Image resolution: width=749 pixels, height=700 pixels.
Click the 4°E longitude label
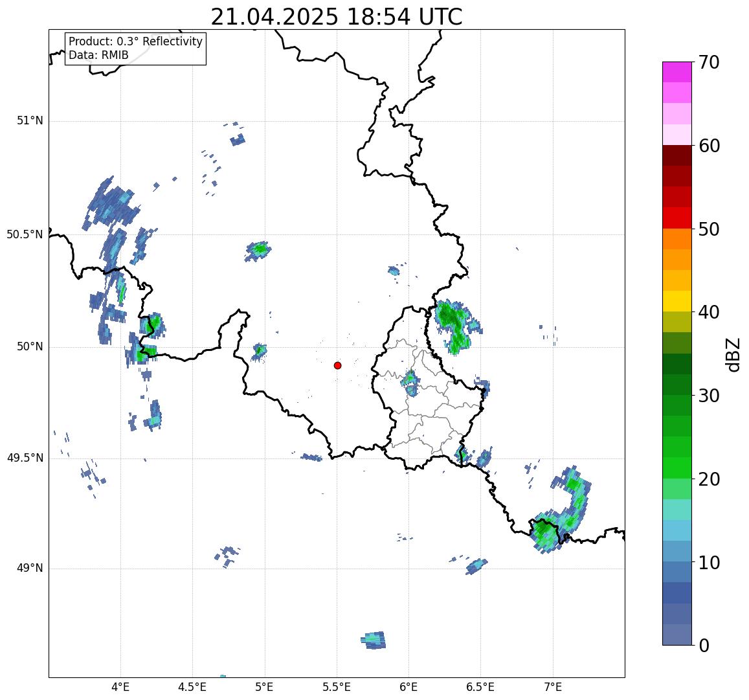pos(120,688)
